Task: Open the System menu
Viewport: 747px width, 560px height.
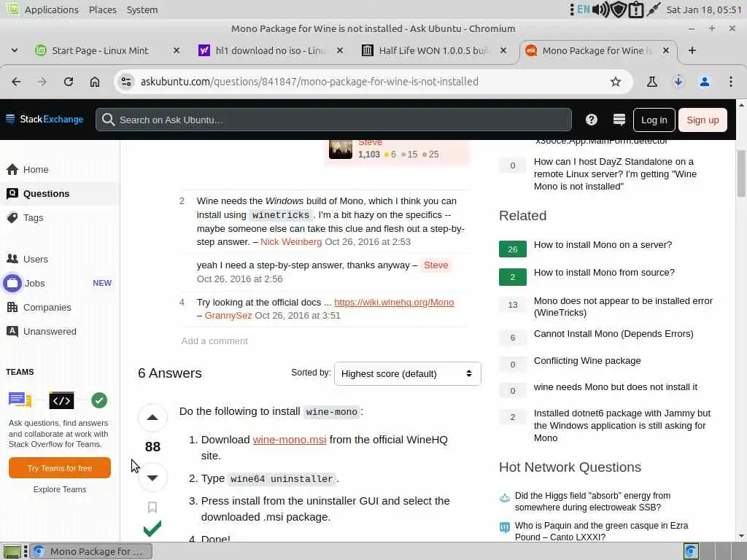Action: pyautogui.click(x=142, y=9)
